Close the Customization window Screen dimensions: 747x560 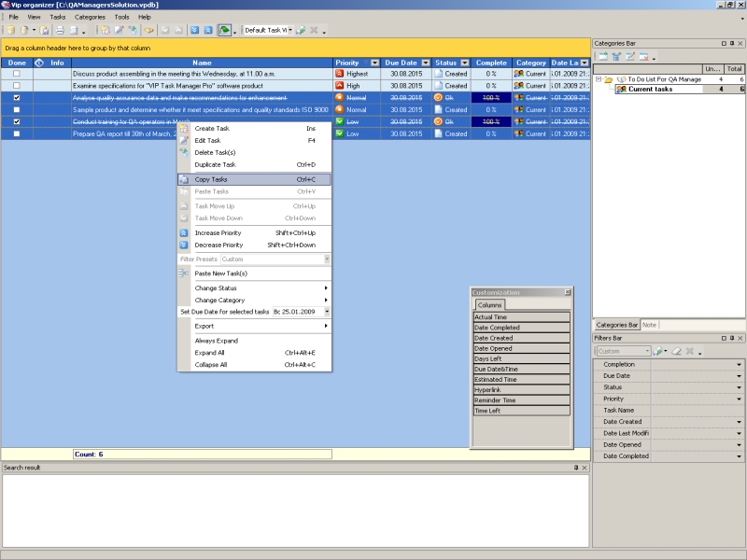[567, 292]
